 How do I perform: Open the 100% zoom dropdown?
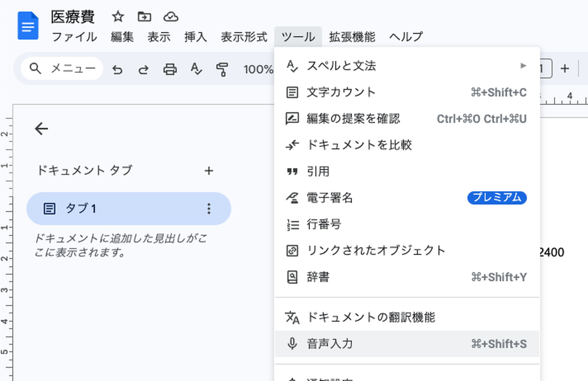click(x=258, y=69)
